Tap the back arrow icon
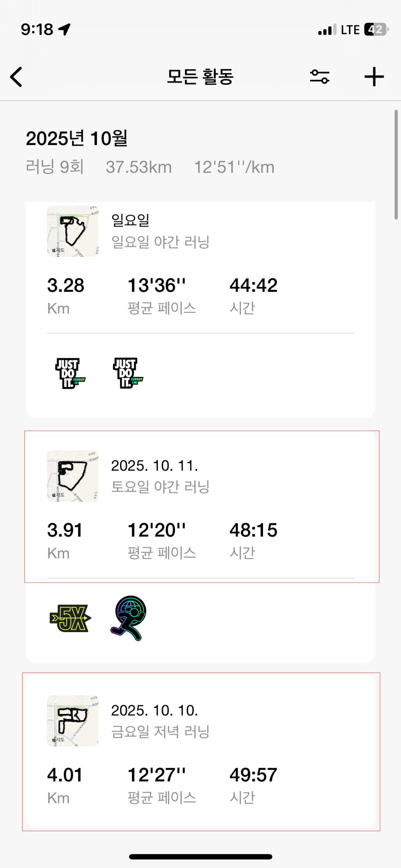 [16, 77]
